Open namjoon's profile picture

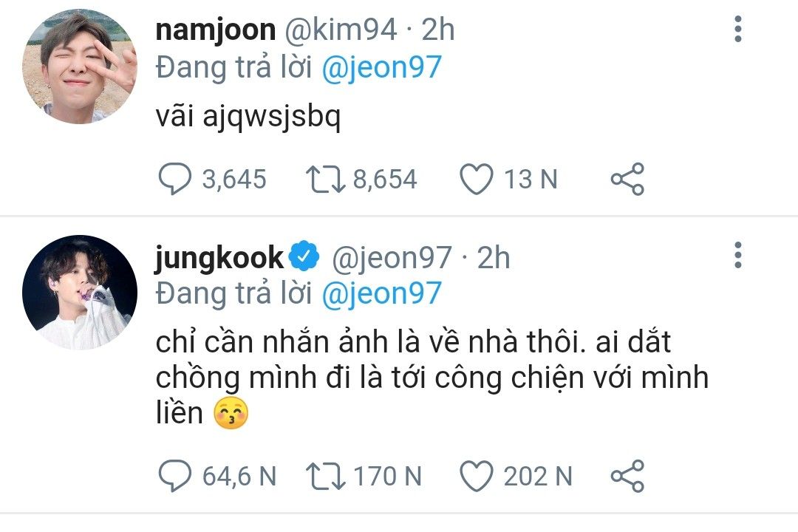pos(79,66)
